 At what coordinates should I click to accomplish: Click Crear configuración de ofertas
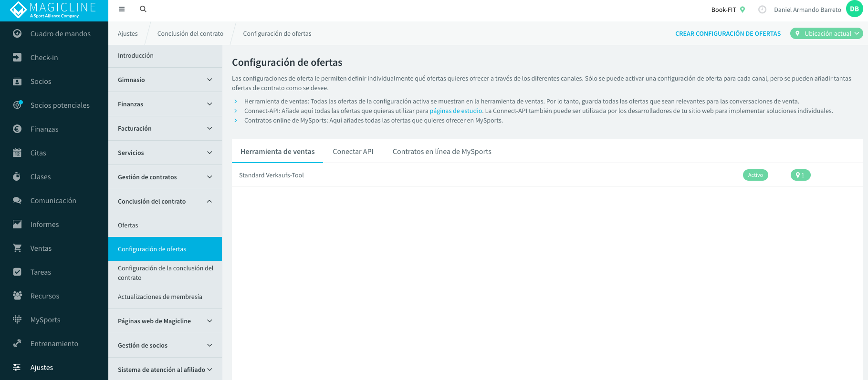click(728, 33)
